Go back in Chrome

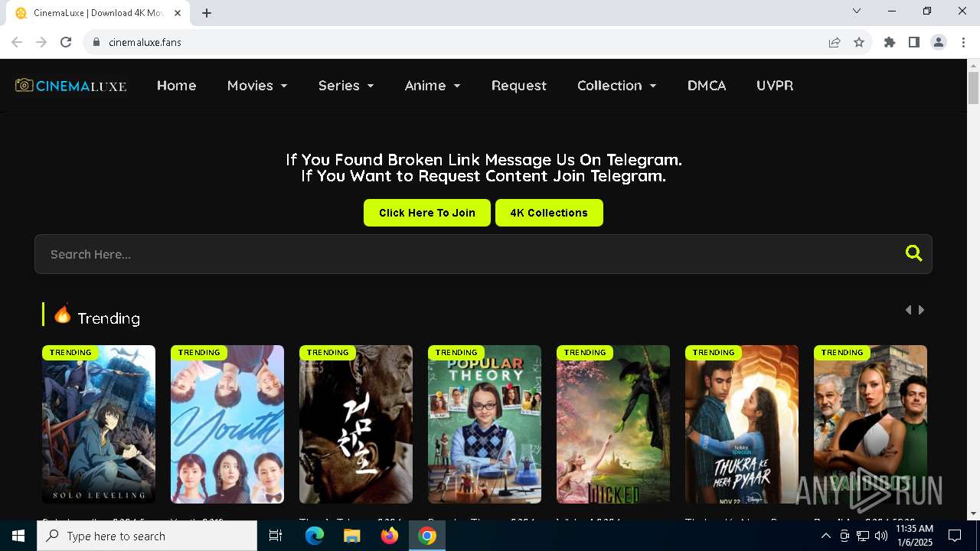[x=17, y=42]
